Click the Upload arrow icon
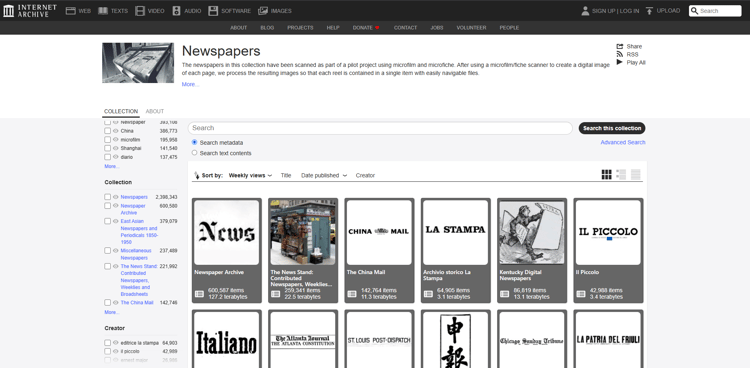Viewport: 750px width, 368px height. tap(649, 11)
